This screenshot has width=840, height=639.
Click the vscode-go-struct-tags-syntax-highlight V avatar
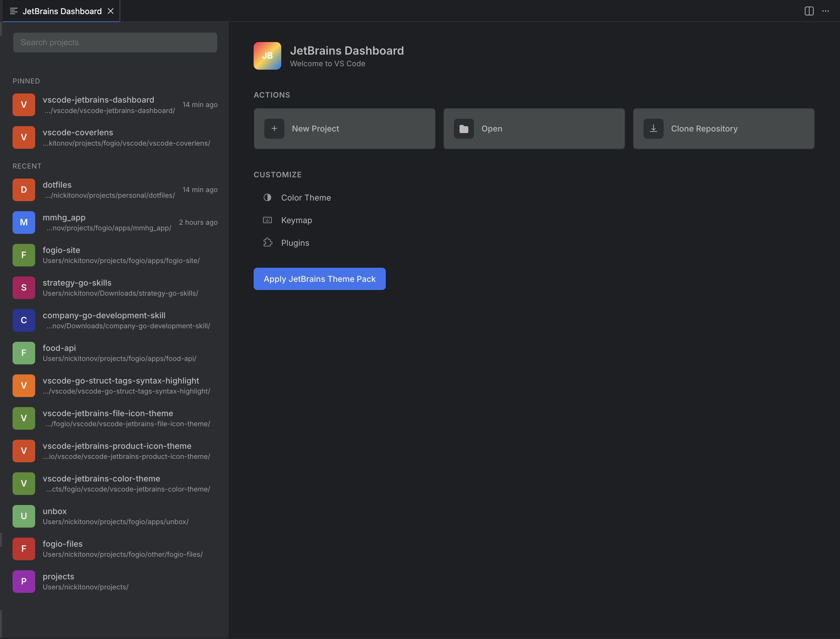pyautogui.click(x=24, y=386)
